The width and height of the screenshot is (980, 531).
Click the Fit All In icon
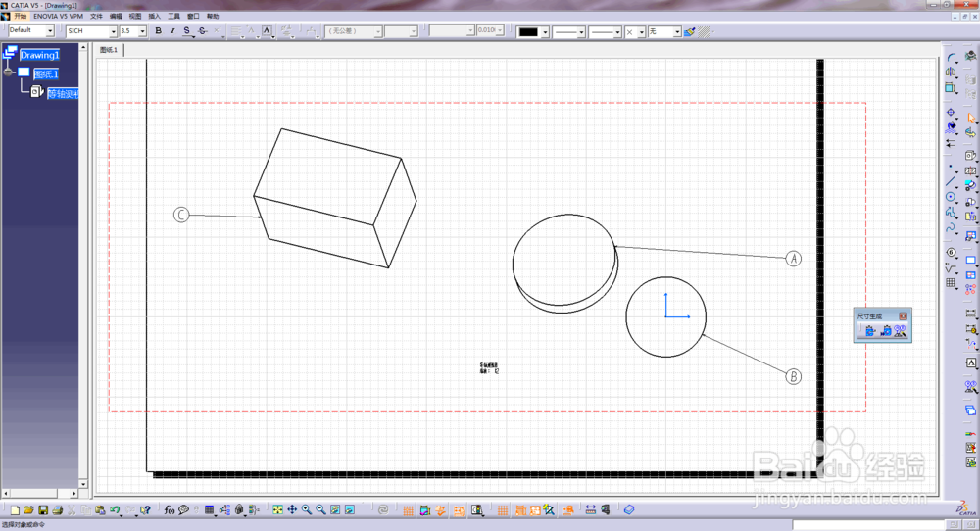click(277, 510)
